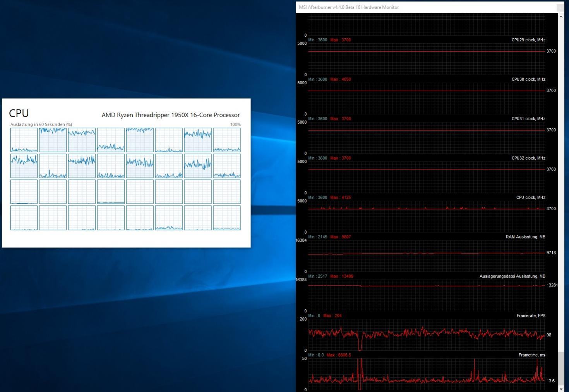This screenshot has width=569, height=392.
Task: Click the 'Max : 204' framerate value
Action: (332, 316)
